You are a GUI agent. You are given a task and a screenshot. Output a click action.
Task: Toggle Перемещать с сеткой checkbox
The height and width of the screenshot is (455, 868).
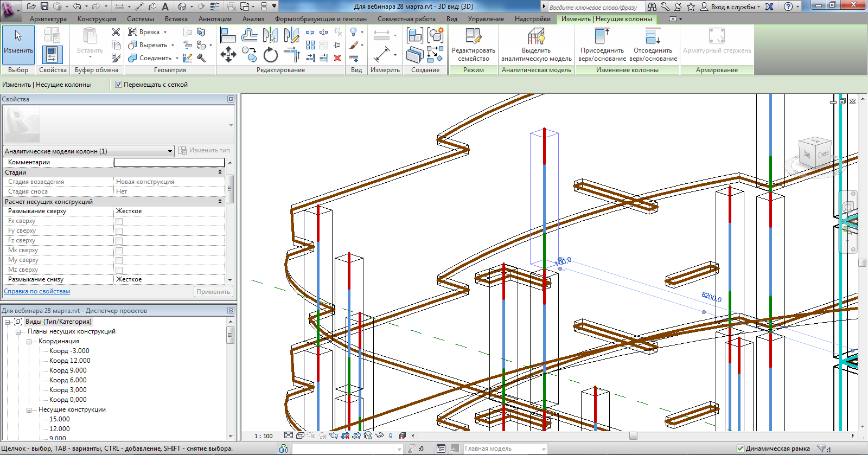[118, 85]
